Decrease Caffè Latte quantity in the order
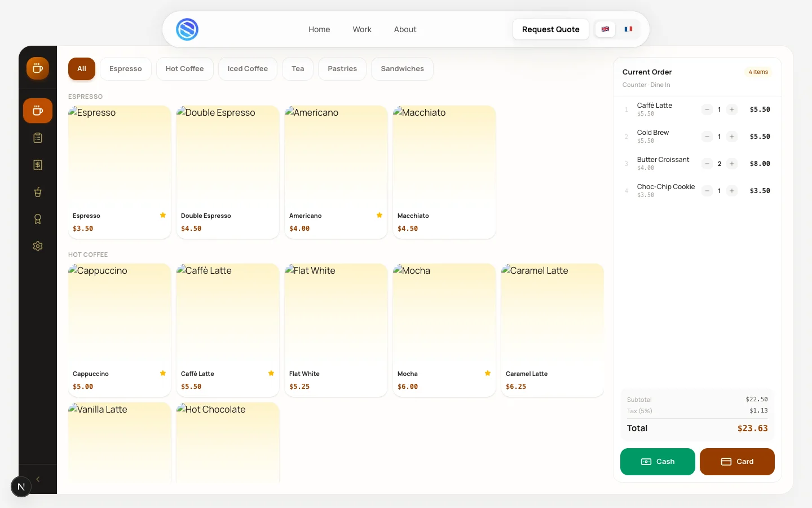Viewport: 812px width, 508px height. (707, 110)
